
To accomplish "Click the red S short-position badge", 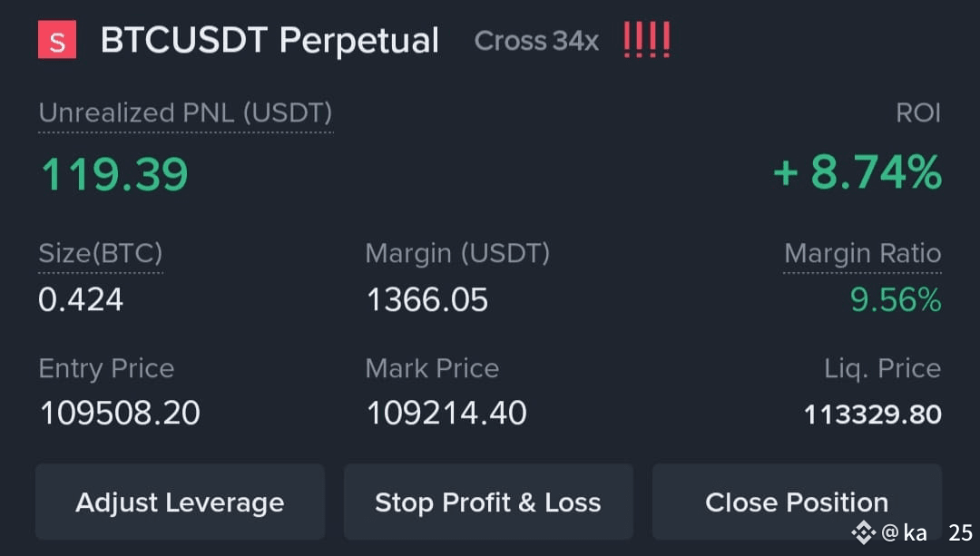I will (x=57, y=39).
